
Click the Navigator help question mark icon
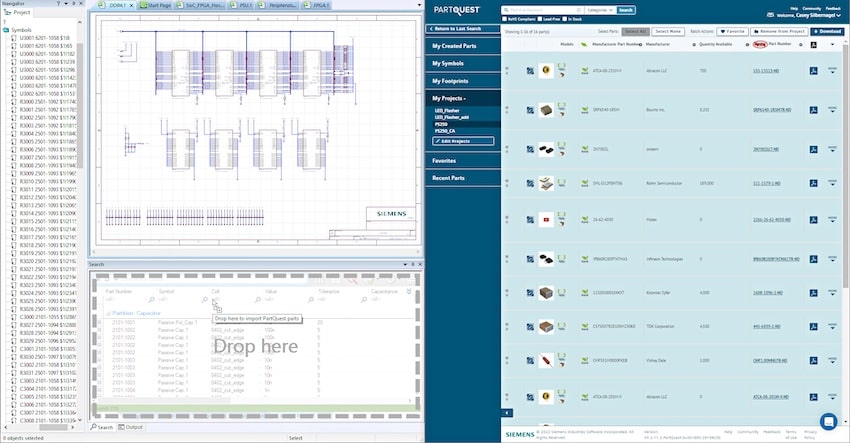[58, 3]
